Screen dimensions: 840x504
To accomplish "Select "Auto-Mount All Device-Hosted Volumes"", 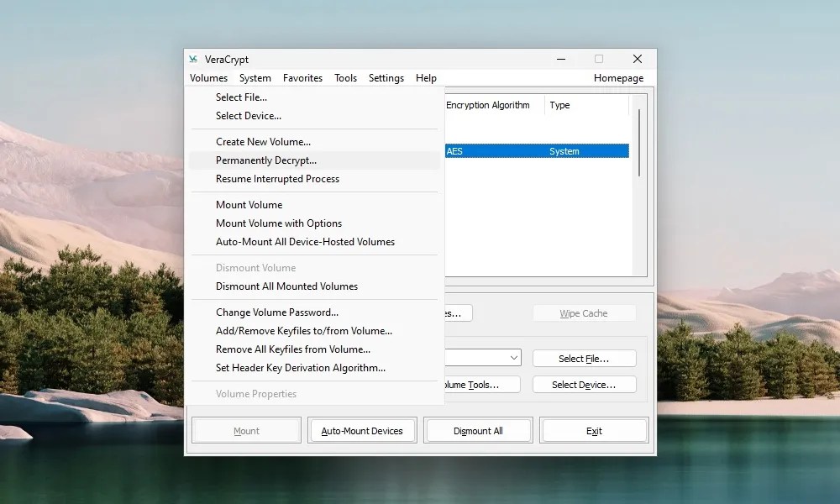I will coord(305,241).
